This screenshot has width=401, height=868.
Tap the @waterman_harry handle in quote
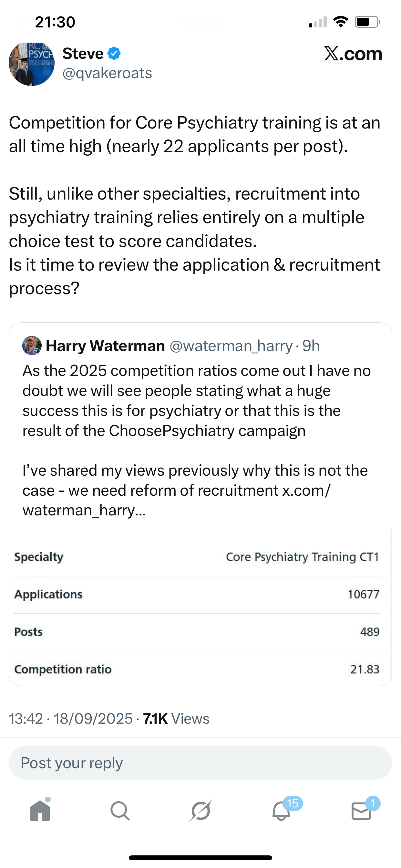click(231, 346)
